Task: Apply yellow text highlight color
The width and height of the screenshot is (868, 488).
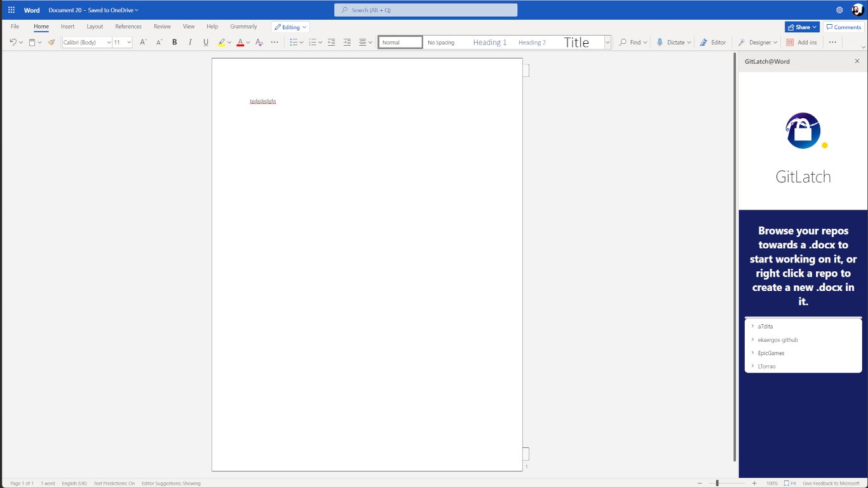Action: (222, 43)
